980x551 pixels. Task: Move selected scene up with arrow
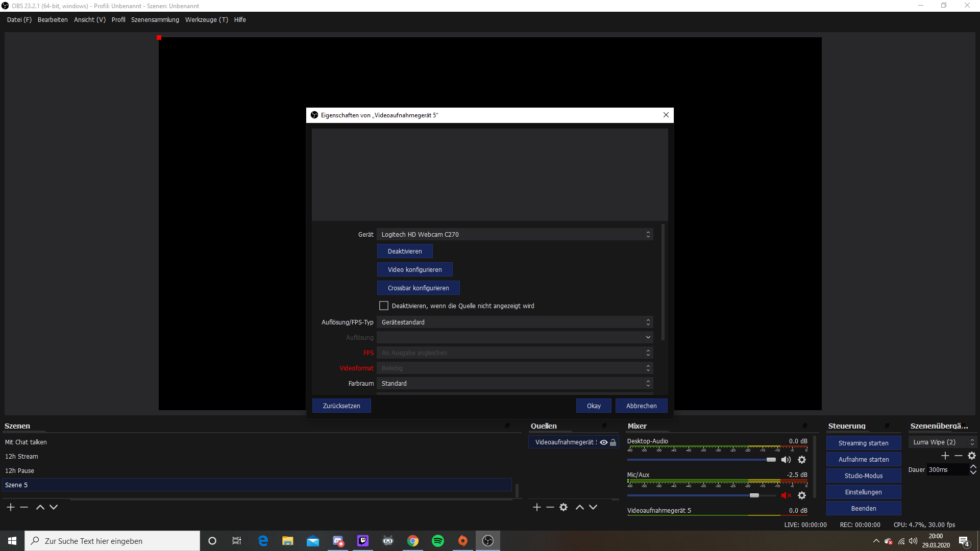point(40,507)
